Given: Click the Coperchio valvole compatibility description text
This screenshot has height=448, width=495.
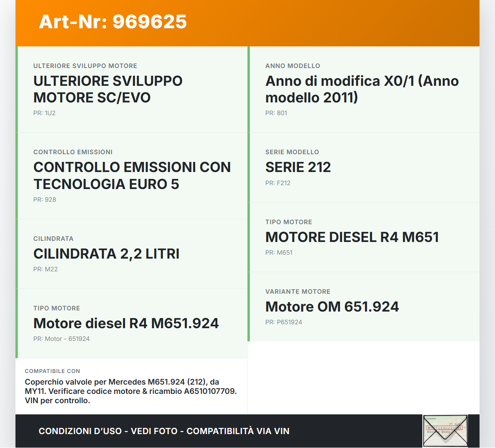Looking at the screenshot, I should [131, 391].
